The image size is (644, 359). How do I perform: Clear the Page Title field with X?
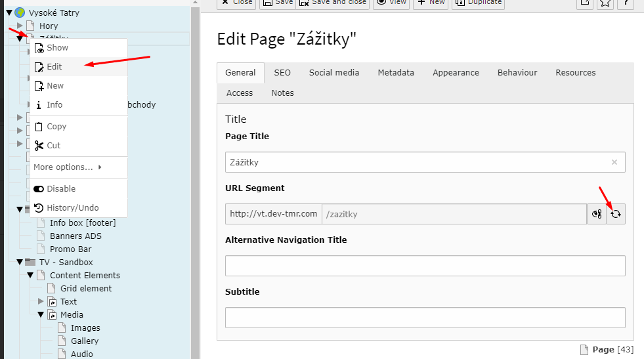(614, 162)
